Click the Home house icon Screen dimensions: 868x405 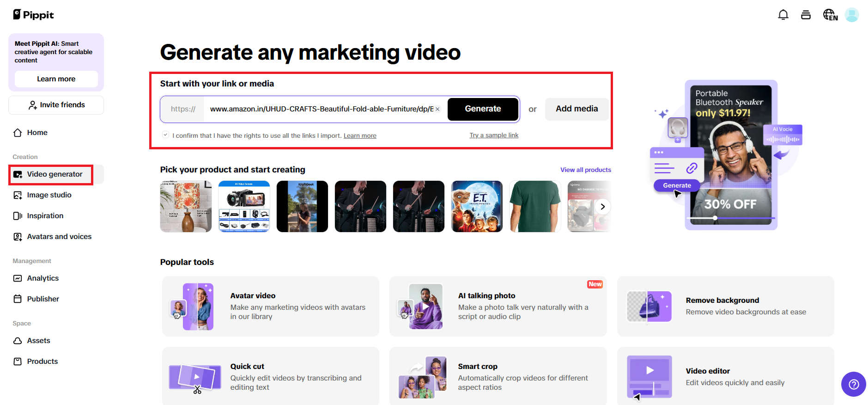pos(18,133)
